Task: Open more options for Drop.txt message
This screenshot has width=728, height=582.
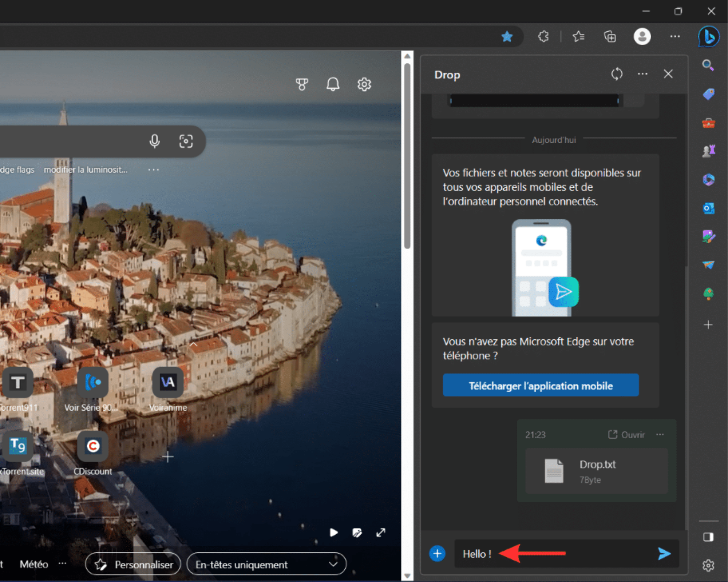Action: click(660, 435)
